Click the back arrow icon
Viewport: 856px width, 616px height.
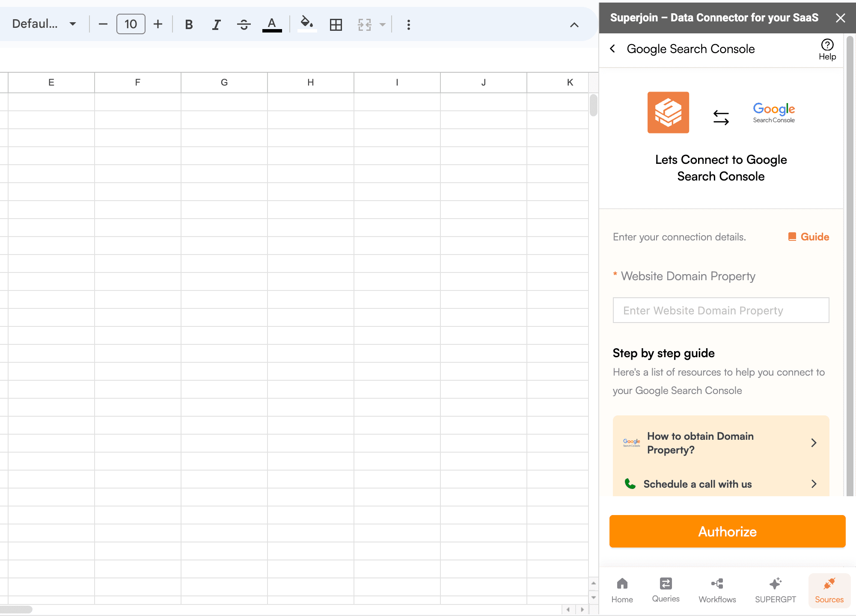[612, 48]
